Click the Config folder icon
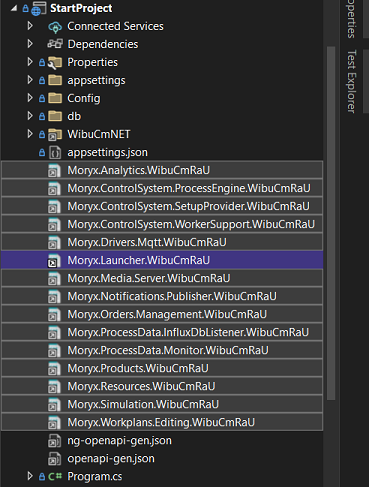369x487 pixels. coord(55,98)
